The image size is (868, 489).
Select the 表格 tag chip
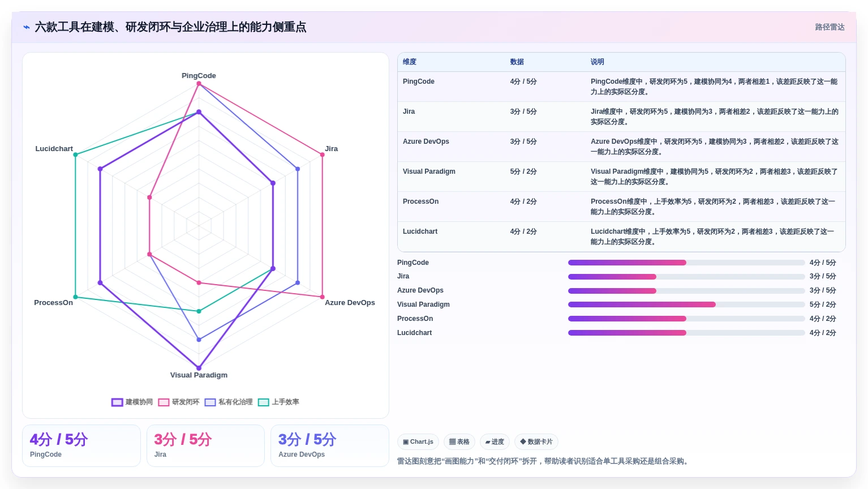[459, 442]
